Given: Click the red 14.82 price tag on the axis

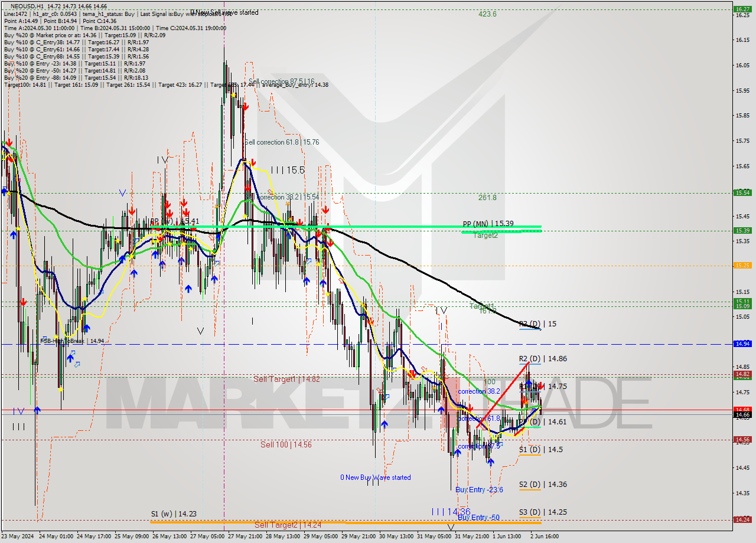Looking at the screenshot, I should pyautogui.click(x=742, y=374).
